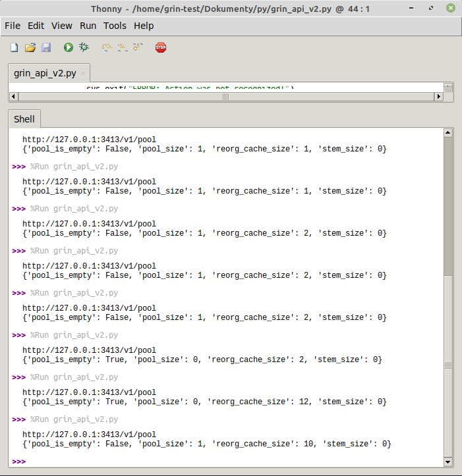
Task: Open the File menu
Action: coord(13,26)
